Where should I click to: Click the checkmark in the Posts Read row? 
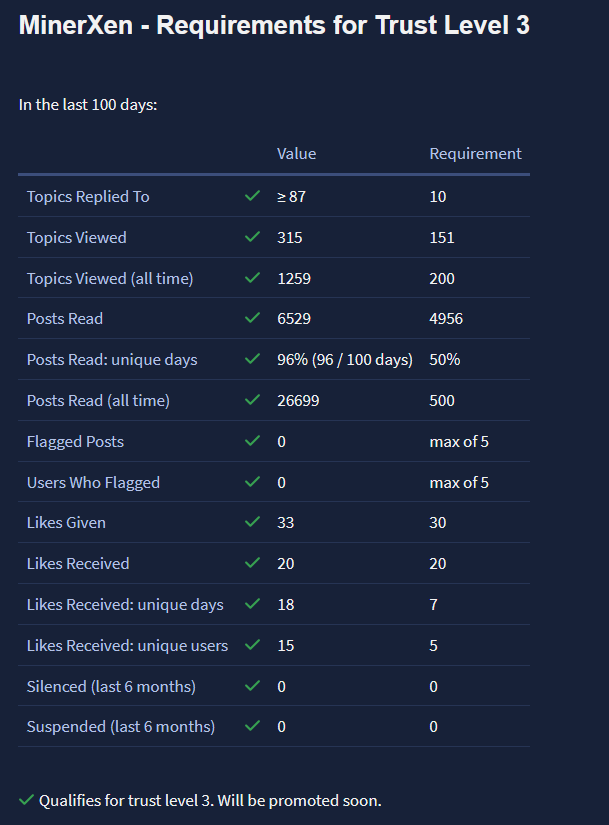coord(253,319)
